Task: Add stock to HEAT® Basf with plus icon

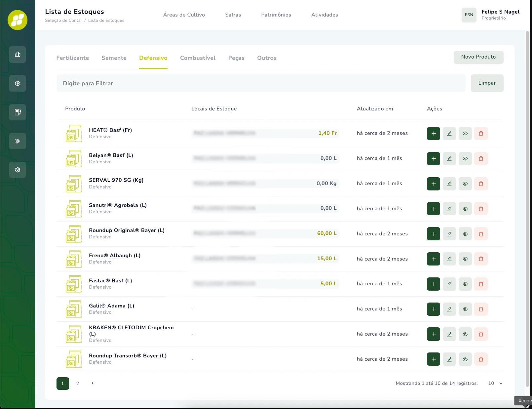Action: pos(433,134)
